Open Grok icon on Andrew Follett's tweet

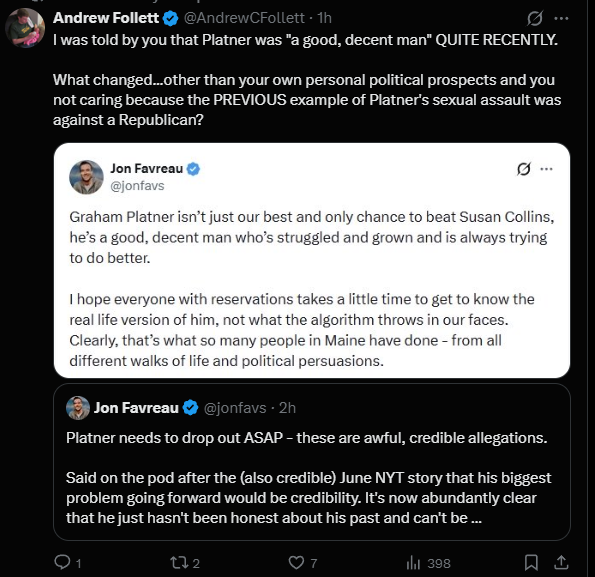535,18
